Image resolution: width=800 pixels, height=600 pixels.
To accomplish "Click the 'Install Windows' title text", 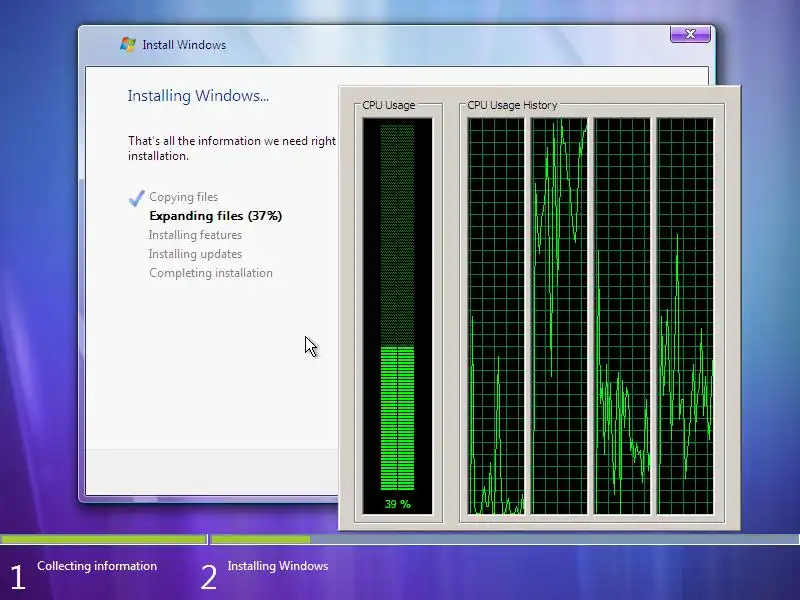I will coord(184,45).
